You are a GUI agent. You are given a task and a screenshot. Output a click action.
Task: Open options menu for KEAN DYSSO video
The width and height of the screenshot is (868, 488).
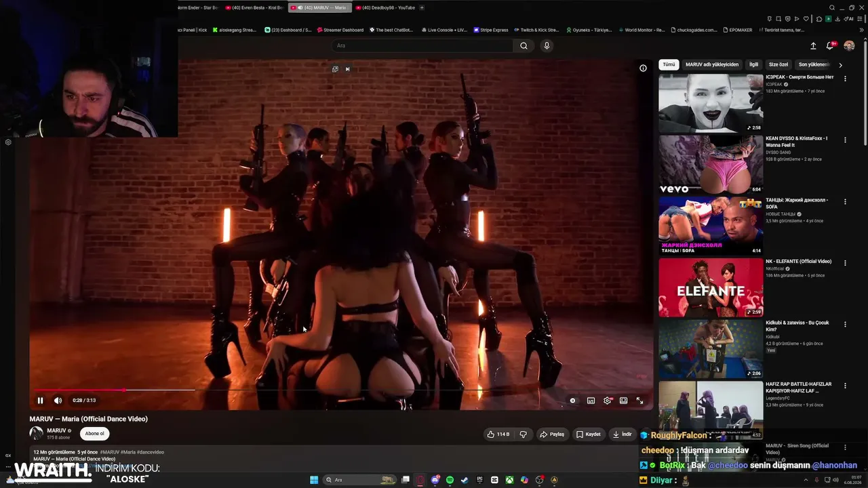click(x=845, y=140)
